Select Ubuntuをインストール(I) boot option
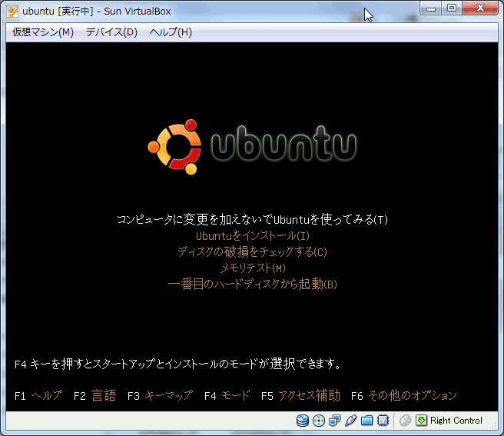This screenshot has height=436, width=504. (x=252, y=236)
